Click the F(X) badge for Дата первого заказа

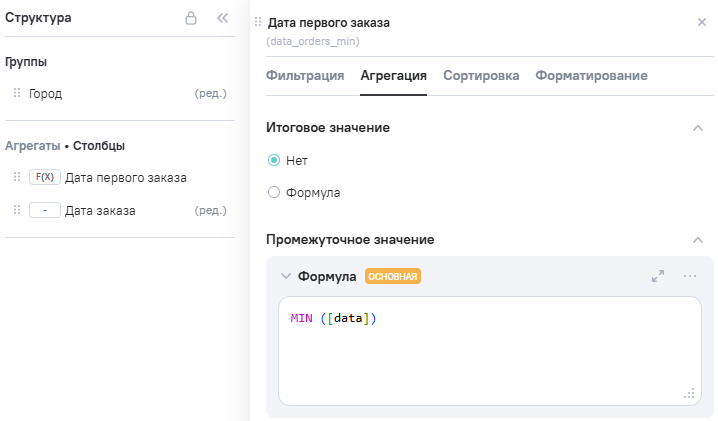pyautogui.click(x=44, y=177)
